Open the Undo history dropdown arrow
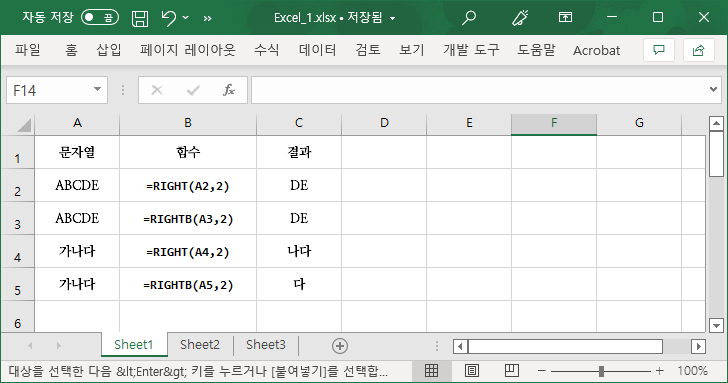 point(186,18)
